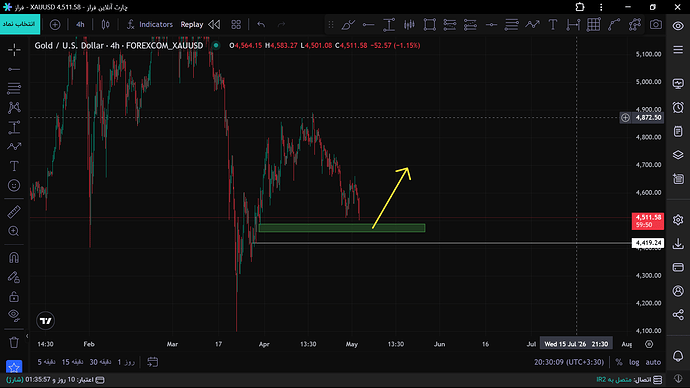Toggle the favorites star toolbar button
Screen dimensions: 690x388
[x=14, y=366]
